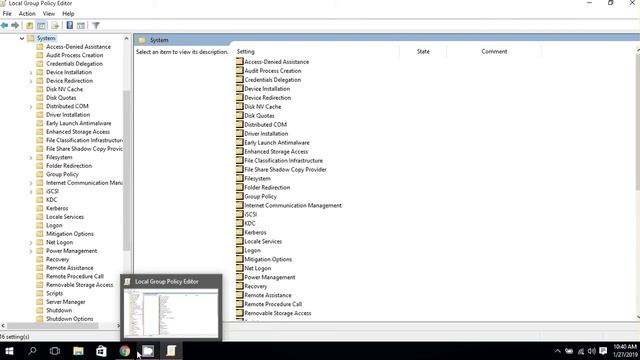Open the Help menu

(x=68, y=13)
